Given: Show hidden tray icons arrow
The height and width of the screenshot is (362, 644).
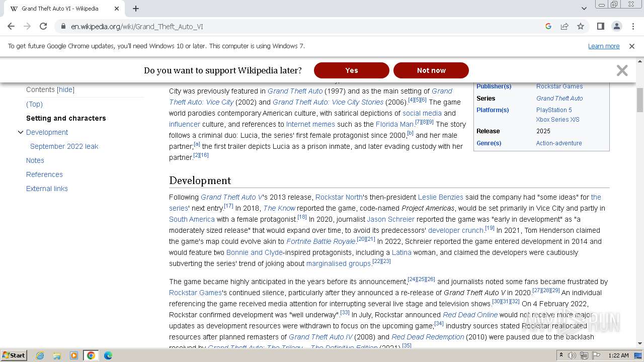Looking at the screenshot, I should (561, 355).
